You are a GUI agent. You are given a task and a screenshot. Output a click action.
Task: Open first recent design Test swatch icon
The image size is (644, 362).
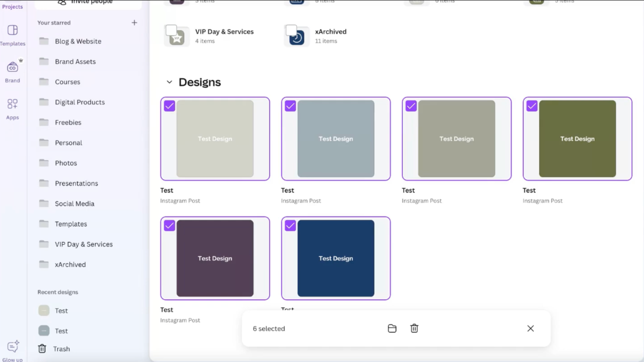44,310
